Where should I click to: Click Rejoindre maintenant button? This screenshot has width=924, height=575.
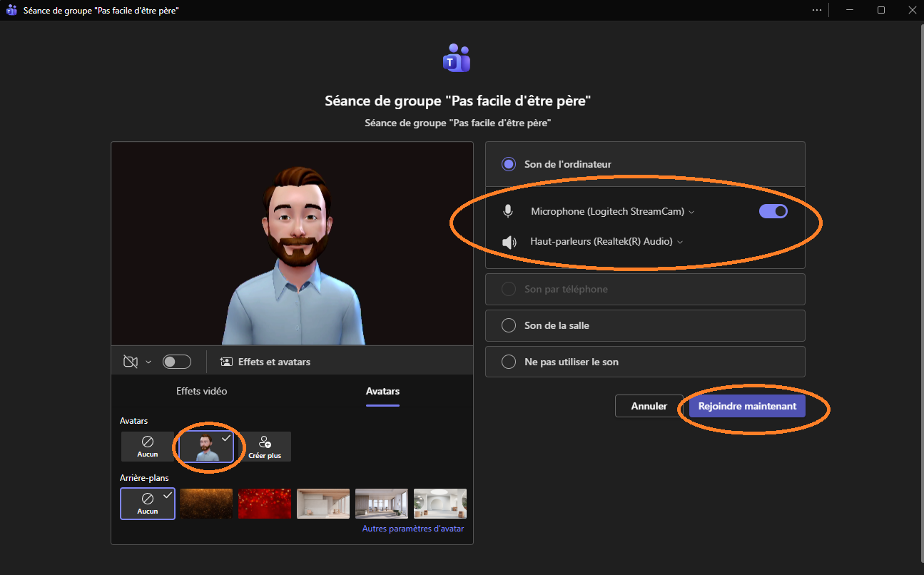747,406
